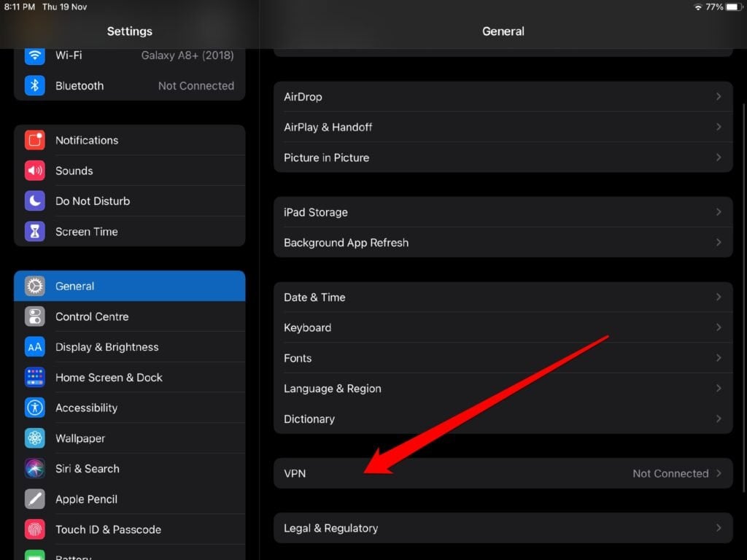This screenshot has width=747, height=560.
Task: Go to the Siri & Search label
Action: click(88, 469)
